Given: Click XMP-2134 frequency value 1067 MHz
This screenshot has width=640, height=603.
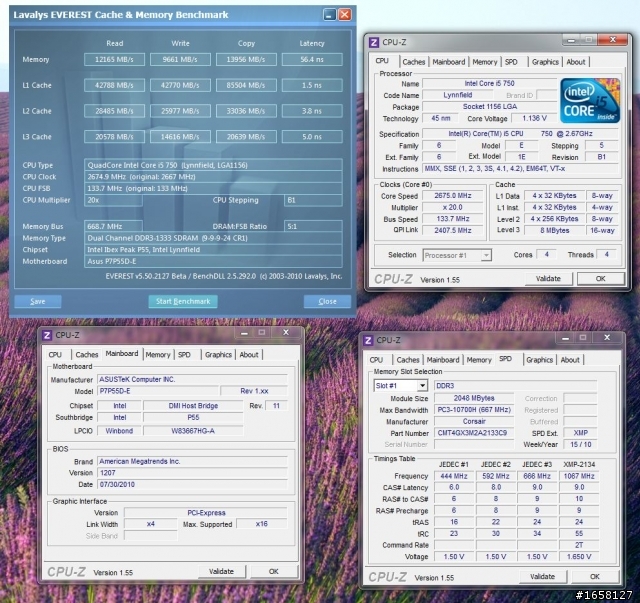Looking at the screenshot, I should point(579,476).
